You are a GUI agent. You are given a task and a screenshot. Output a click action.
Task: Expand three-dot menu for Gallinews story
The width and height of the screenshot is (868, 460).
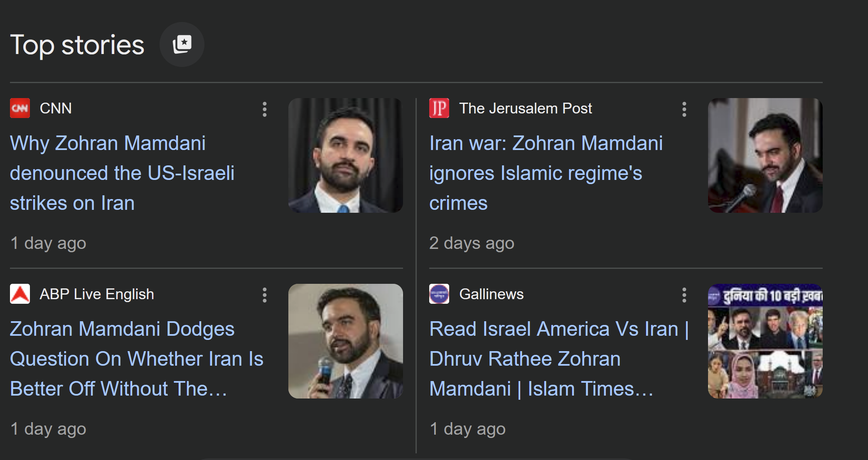[684, 295]
